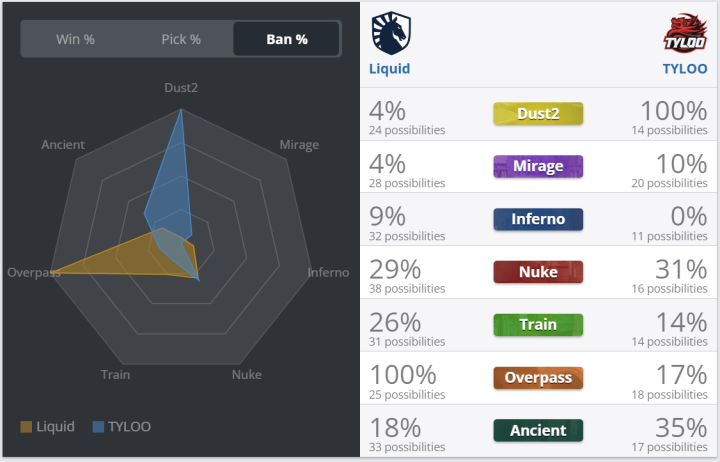Click the dark green Ancient map badge
The width and height of the screenshot is (720, 462).
pos(538,430)
